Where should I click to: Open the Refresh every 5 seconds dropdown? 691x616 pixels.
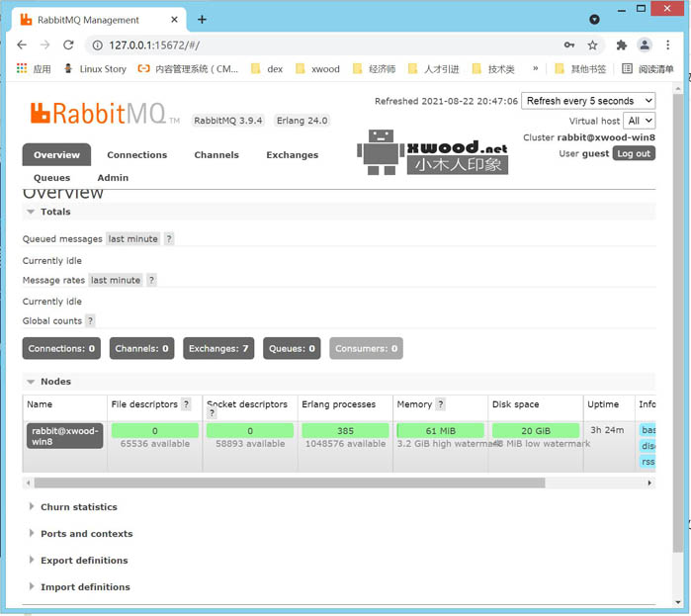pyautogui.click(x=588, y=101)
